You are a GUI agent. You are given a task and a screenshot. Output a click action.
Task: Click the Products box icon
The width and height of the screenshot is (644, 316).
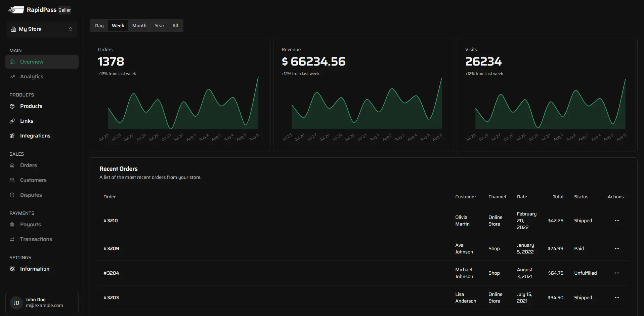(x=12, y=106)
